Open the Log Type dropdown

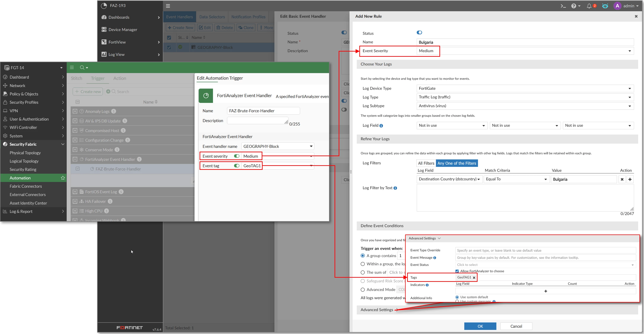click(525, 97)
